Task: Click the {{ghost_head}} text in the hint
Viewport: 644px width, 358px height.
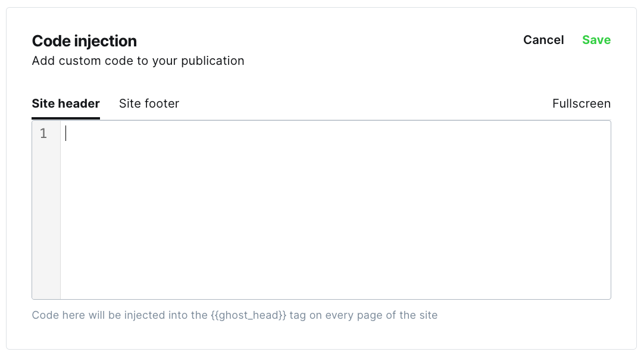Action: [x=248, y=315]
